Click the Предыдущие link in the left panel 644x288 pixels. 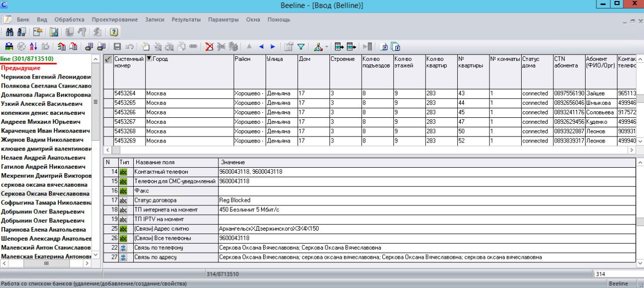21,68
